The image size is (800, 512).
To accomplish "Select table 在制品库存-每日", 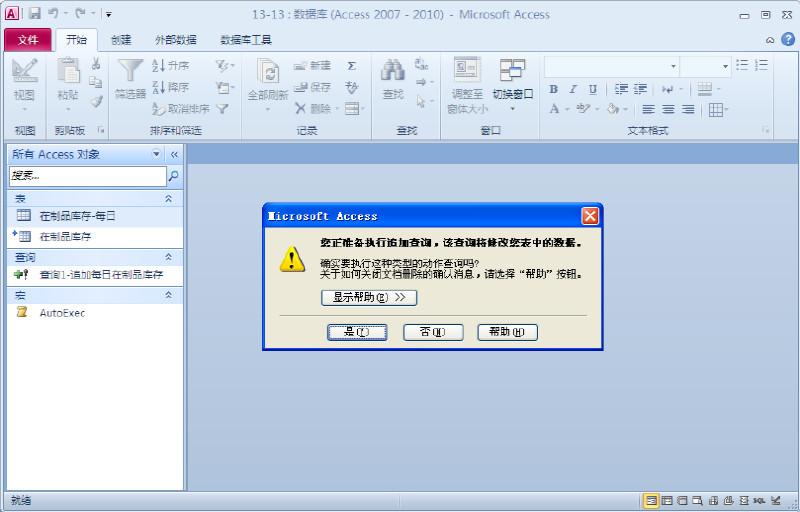I will click(x=95, y=216).
